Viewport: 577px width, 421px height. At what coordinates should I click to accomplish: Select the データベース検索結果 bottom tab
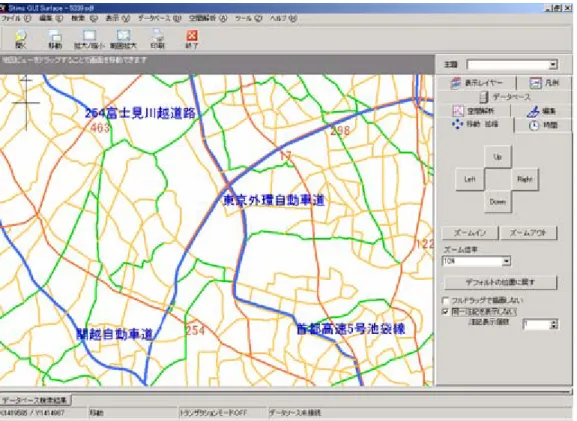tap(36, 400)
